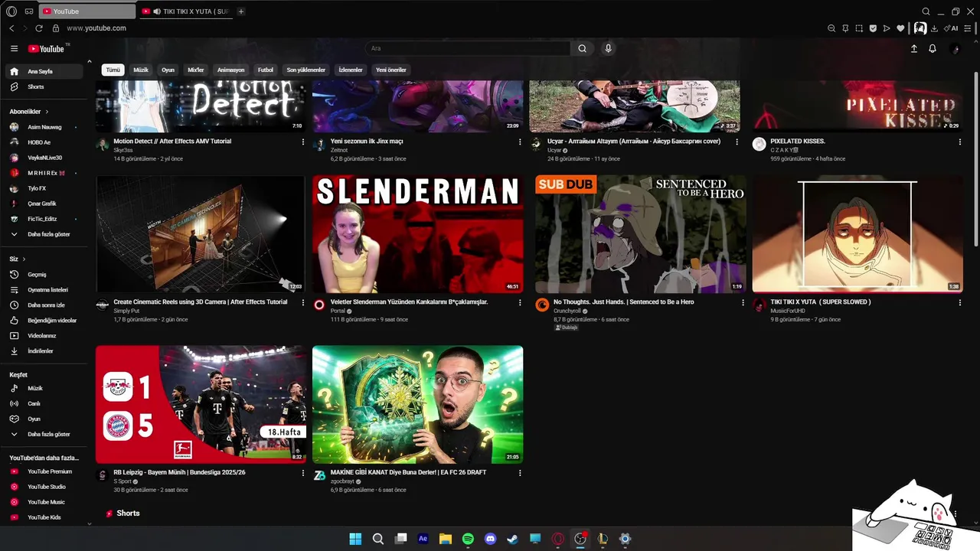The image size is (980, 551).
Task: Open the YouTube account avatar menu
Action: coord(954,49)
